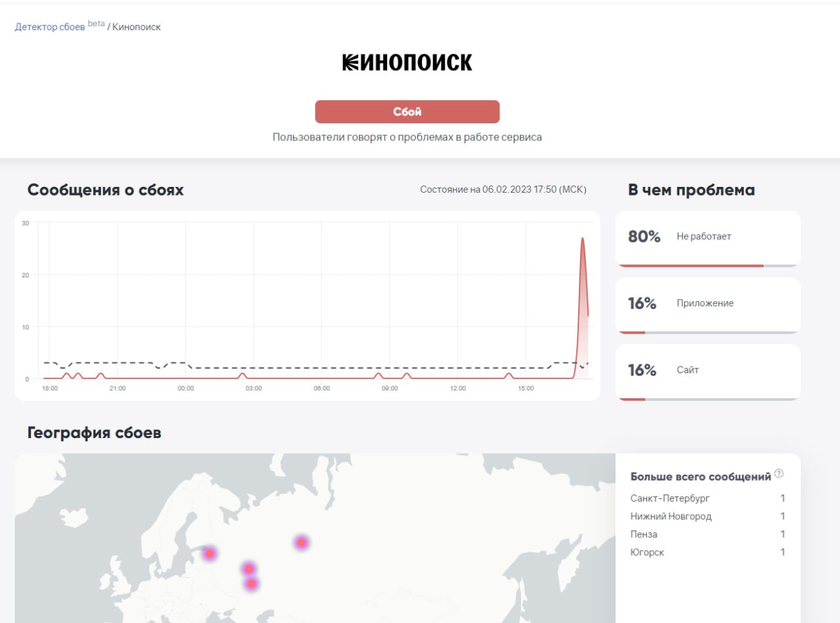
Task: Select the 80% Не работает card
Action: pyautogui.click(x=707, y=239)
